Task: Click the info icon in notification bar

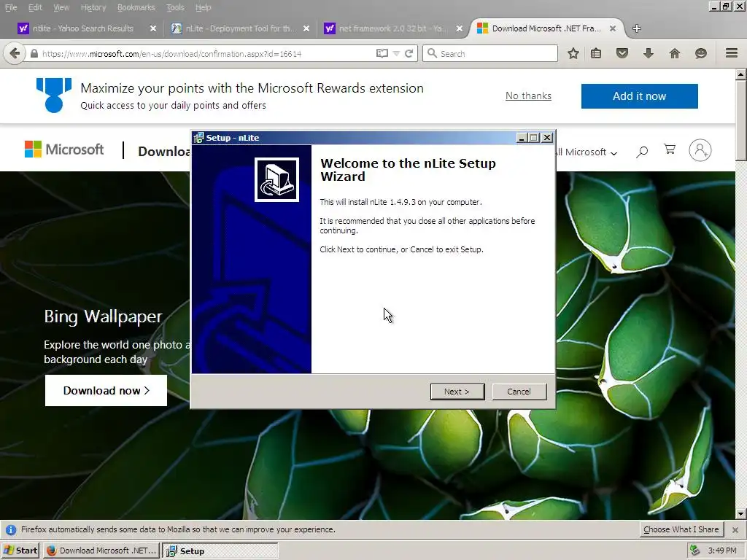Action: click(11, 529)
